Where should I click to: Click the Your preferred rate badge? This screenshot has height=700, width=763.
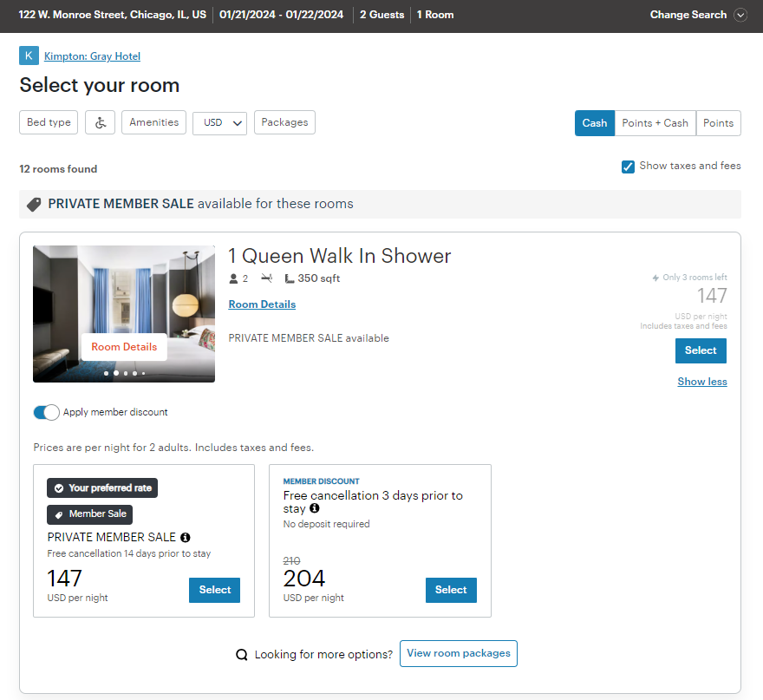tap(101, 487)
